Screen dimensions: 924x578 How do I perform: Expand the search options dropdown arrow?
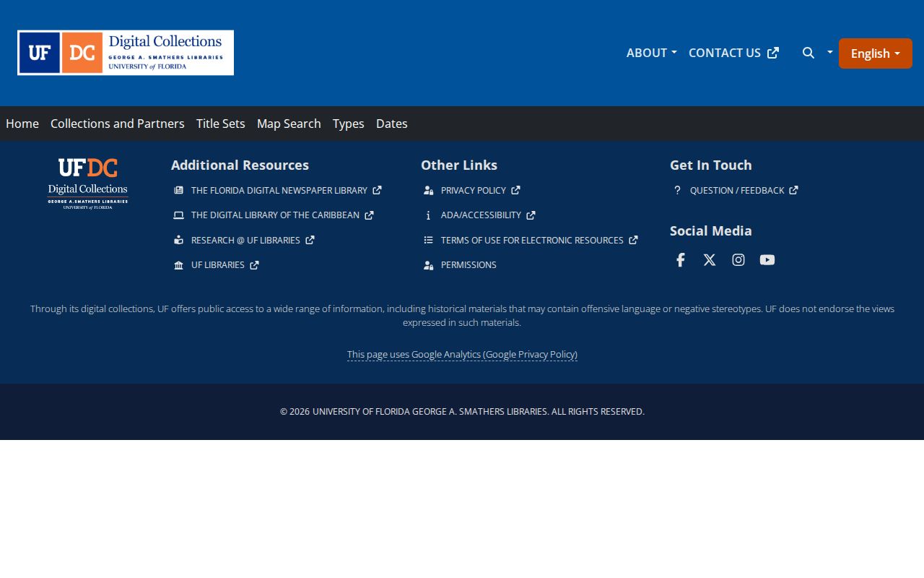coord(829,52)
